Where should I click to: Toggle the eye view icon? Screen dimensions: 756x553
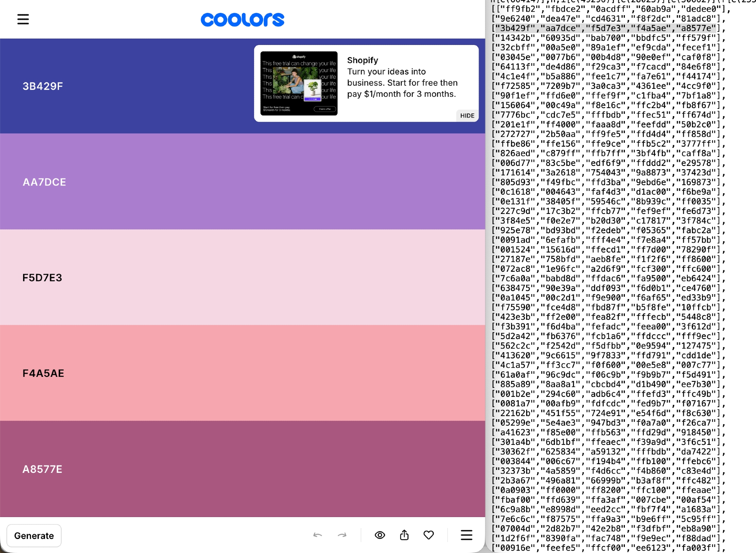pyautogui.click(x=380, y=535)
